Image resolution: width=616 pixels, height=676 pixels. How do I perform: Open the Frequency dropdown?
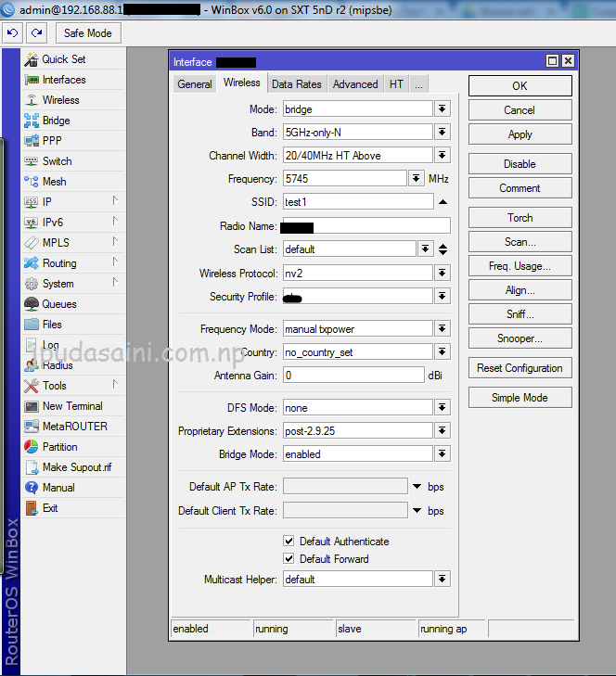click(x=416, y=178)
